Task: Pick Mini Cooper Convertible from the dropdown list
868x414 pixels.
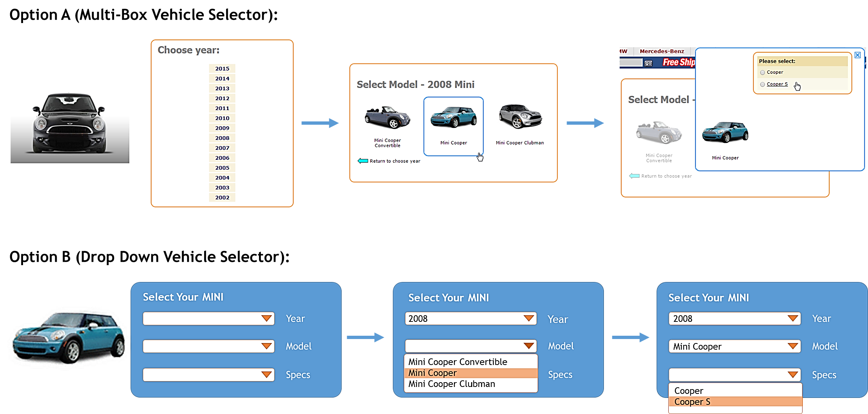Action: tap(471, 362)
